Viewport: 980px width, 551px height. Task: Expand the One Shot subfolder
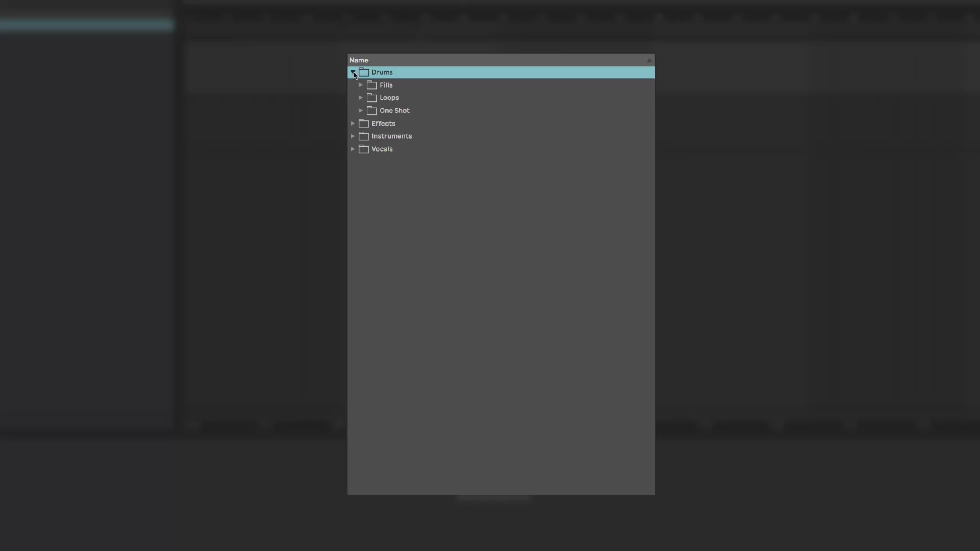(x=361, y=110)
